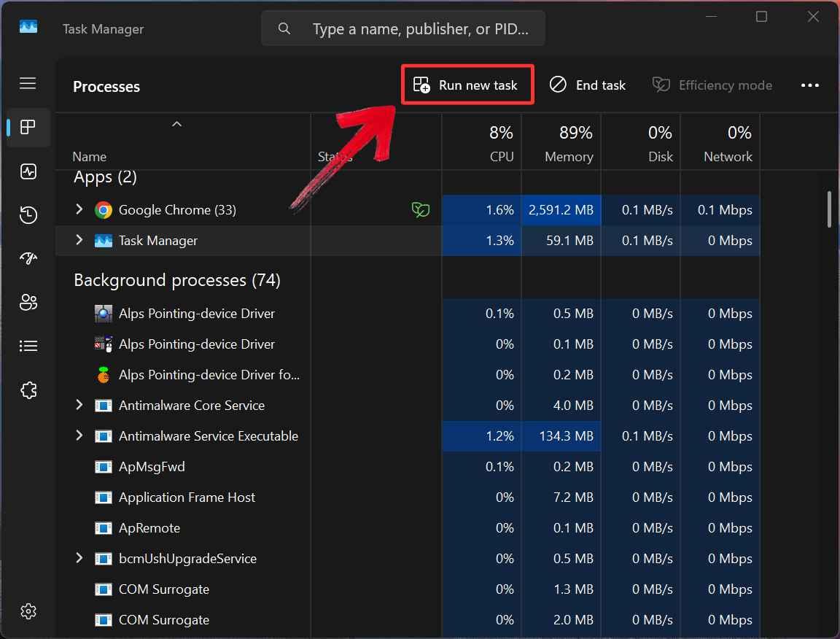Open the Users panel from the sidebar
This screenshot has width=840, height=639.
tap(28, 302)
